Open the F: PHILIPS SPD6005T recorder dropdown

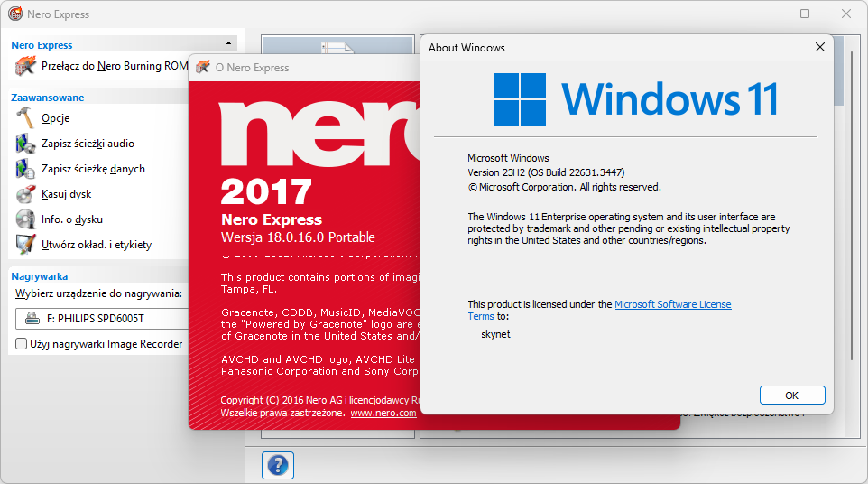coord(103,319)
